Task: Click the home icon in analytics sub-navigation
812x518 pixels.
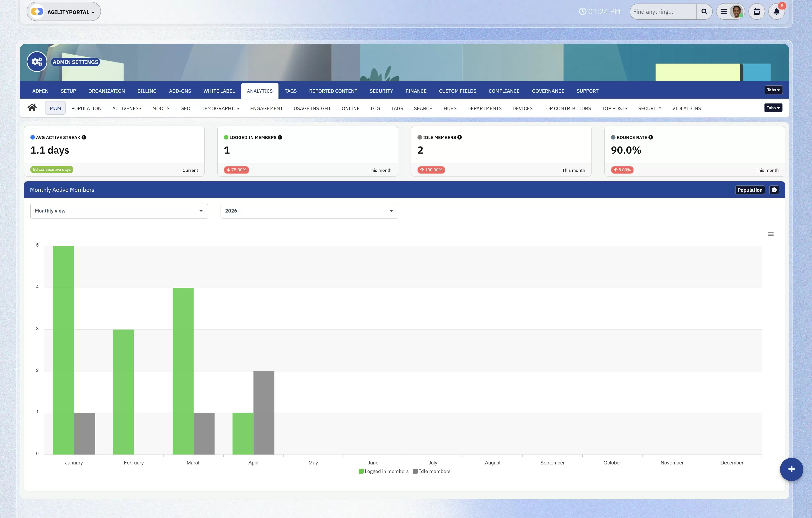Action: [32, 107]
